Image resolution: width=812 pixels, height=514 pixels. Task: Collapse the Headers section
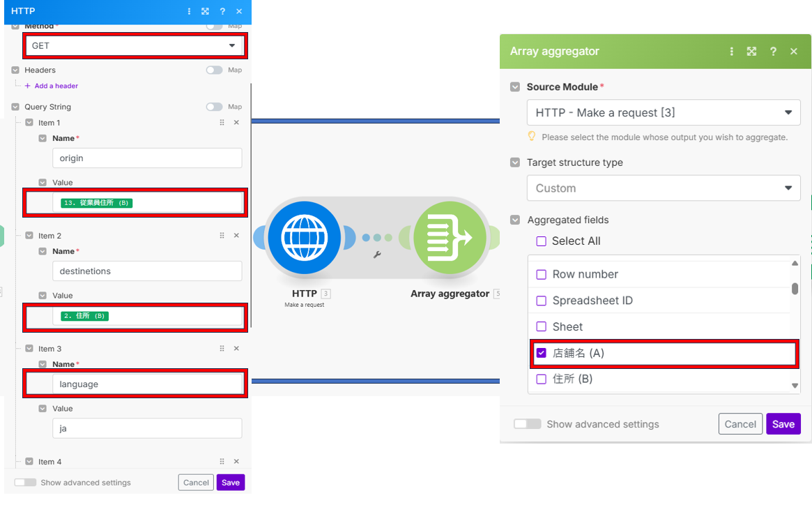[15, 70]
